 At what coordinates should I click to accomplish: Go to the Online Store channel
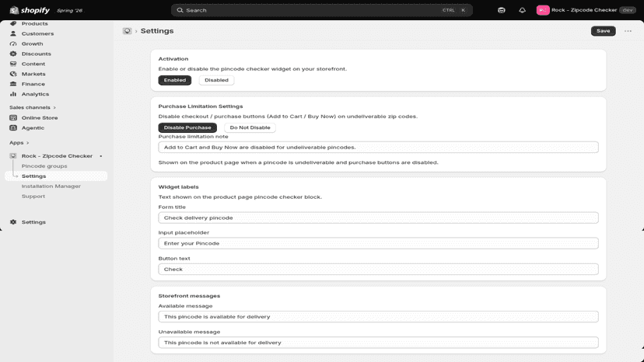(x=40, y=118)
